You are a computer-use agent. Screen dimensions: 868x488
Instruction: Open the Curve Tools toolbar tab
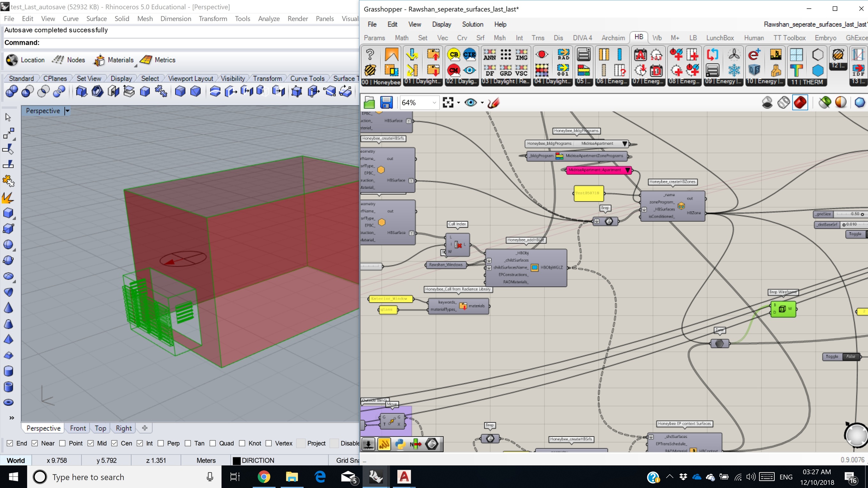[307, 79]
